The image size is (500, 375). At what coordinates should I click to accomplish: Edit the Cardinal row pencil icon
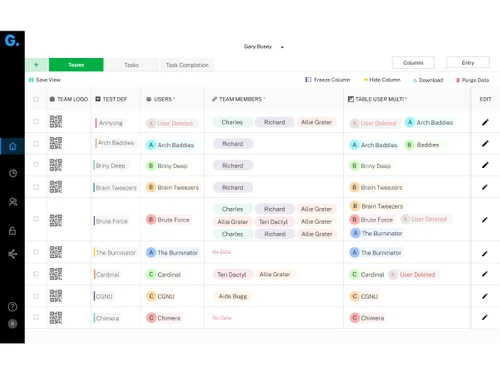485,274
